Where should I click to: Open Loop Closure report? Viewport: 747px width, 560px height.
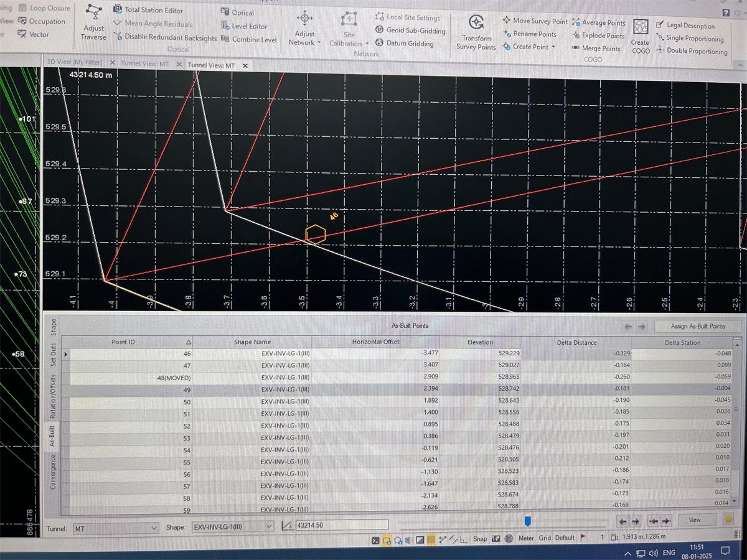coord(44,8)
